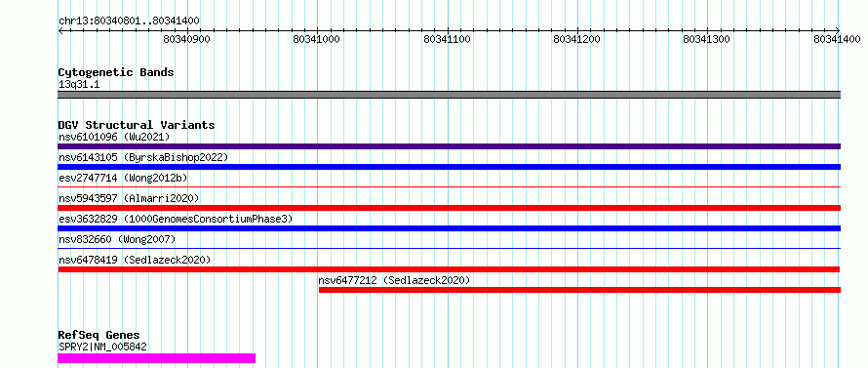Viewport: 868px width, 368px height.
Task: Click variant label esv2747714 (Wong2012b)
Action: [123, 178]
